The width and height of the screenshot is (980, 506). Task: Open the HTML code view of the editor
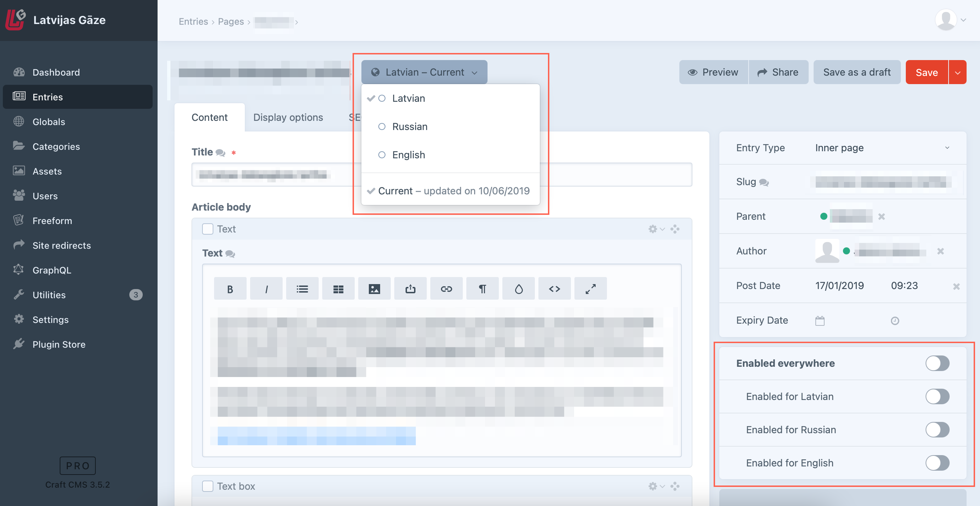tap(554, 288)
